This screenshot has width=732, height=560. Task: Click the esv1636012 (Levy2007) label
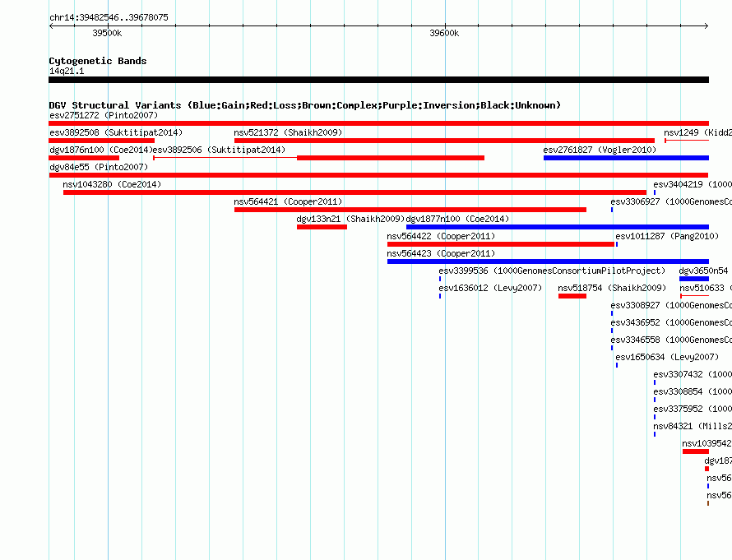point(491,288)
